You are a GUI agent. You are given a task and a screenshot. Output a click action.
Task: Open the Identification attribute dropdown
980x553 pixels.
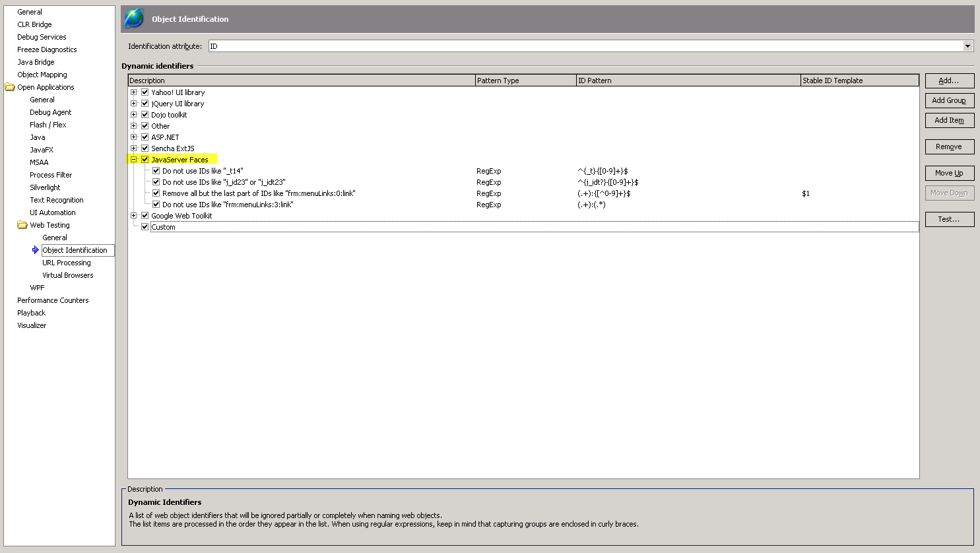tap(967, 46)
